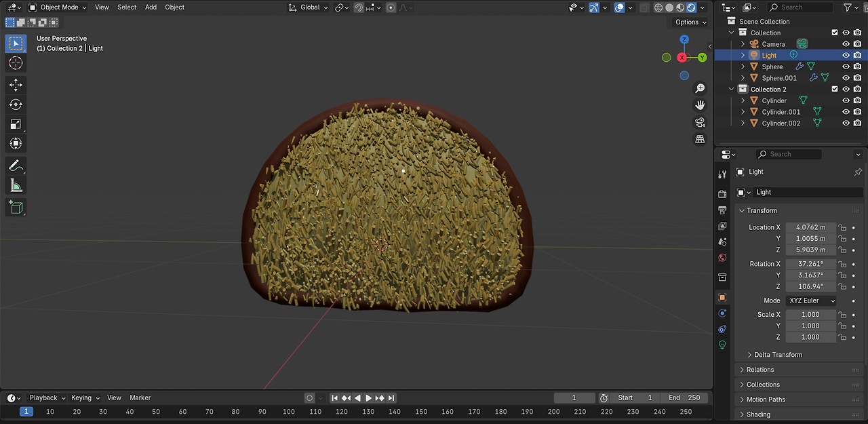868x424 pixels.
Task: Expand the Delta Transform panel
Action: 778,355
